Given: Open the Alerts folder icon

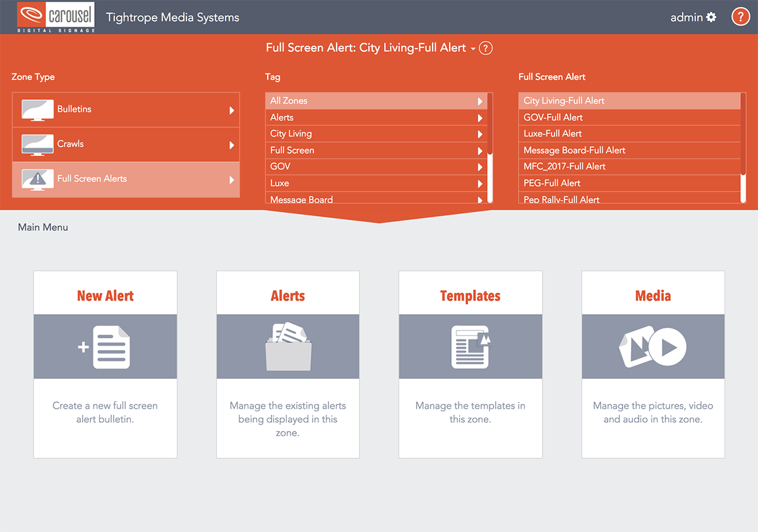Looking at the screenshot, I should coord(287,347).
